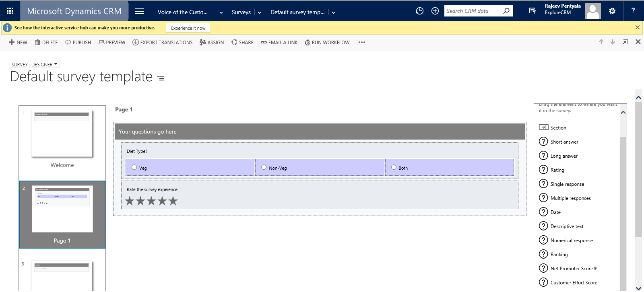Click Export Translations in toolbar
This screenshot has width=644, height=292.
[x=162, y=42]
